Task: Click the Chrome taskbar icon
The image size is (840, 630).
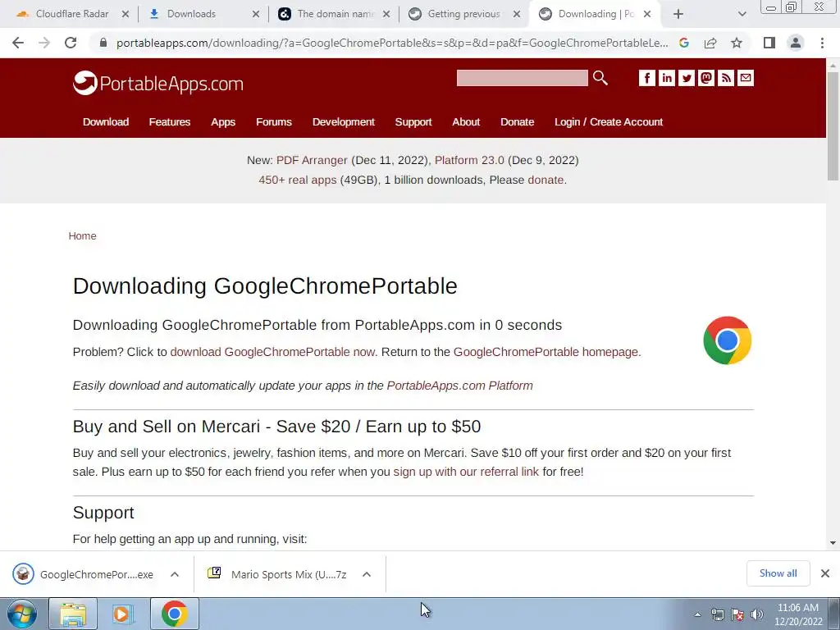Action: point(174,614)
